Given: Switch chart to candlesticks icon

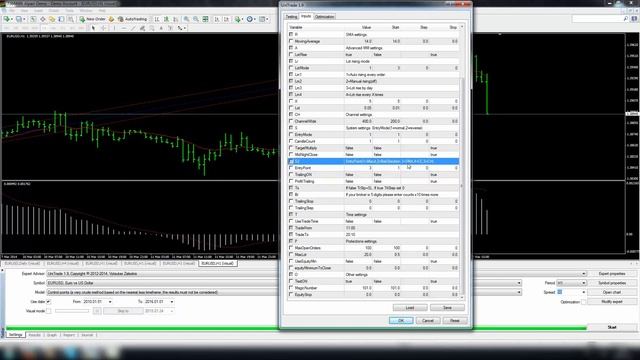Looking at the screenshot, I should pyautogui.click(x=166, y=19).
